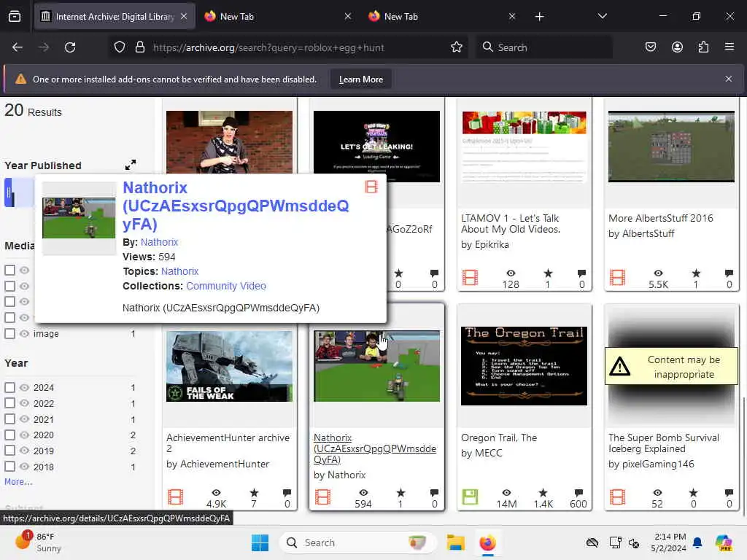Check the 2022 year filter
Screen dimensions: 747x560
pos(9,403)
